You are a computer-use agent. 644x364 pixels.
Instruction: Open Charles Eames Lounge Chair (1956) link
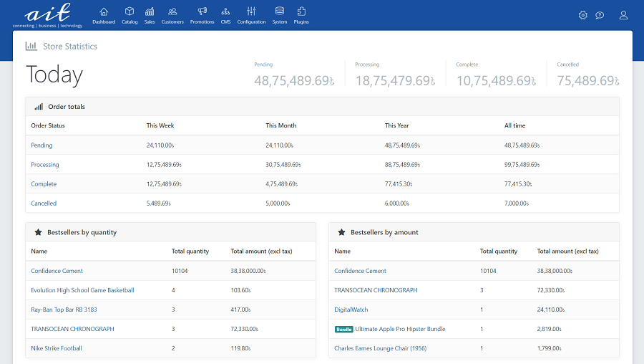(381, 348)
